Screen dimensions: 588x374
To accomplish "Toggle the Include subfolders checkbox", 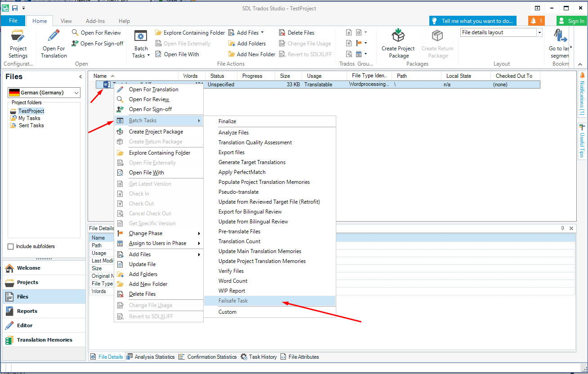I will click(11, 246).
